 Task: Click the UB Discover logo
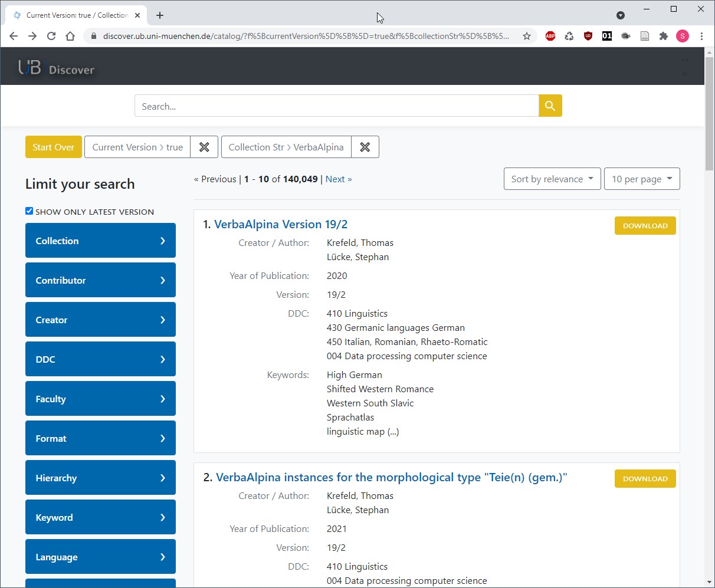57,68
